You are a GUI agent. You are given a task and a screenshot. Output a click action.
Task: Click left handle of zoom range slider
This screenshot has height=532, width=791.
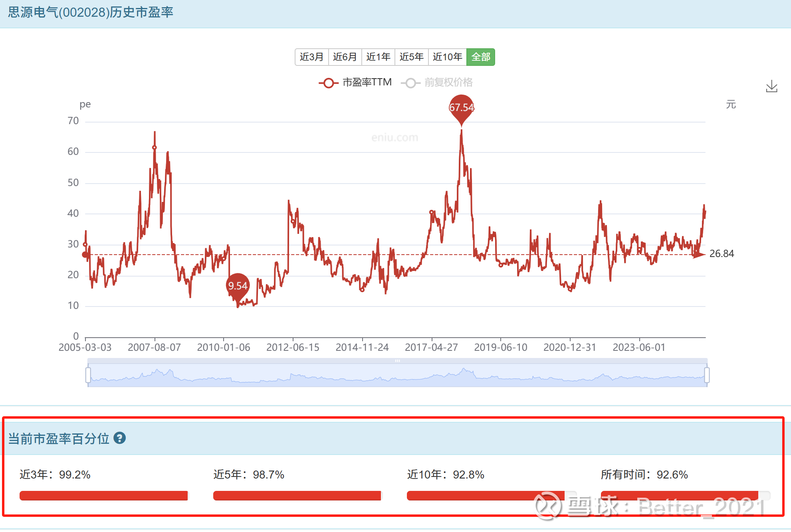tap(88, 375)
